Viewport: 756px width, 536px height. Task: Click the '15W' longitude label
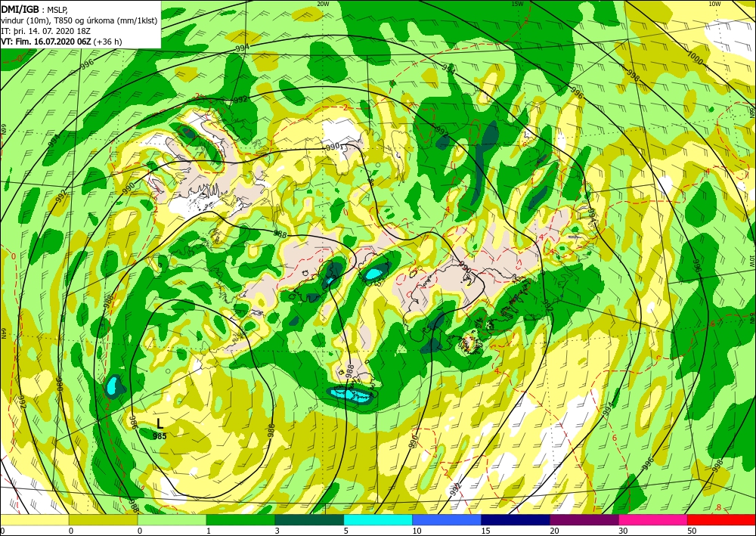click(517, 4)
